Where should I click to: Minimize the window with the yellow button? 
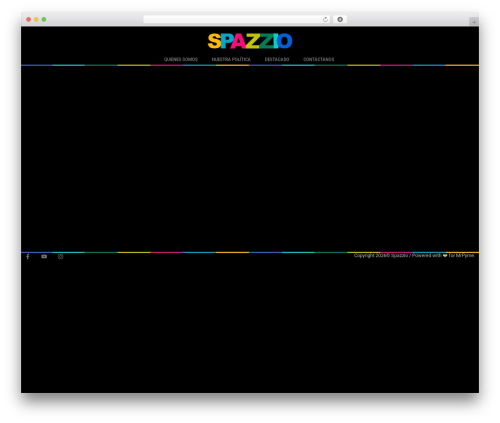[36, 19]
